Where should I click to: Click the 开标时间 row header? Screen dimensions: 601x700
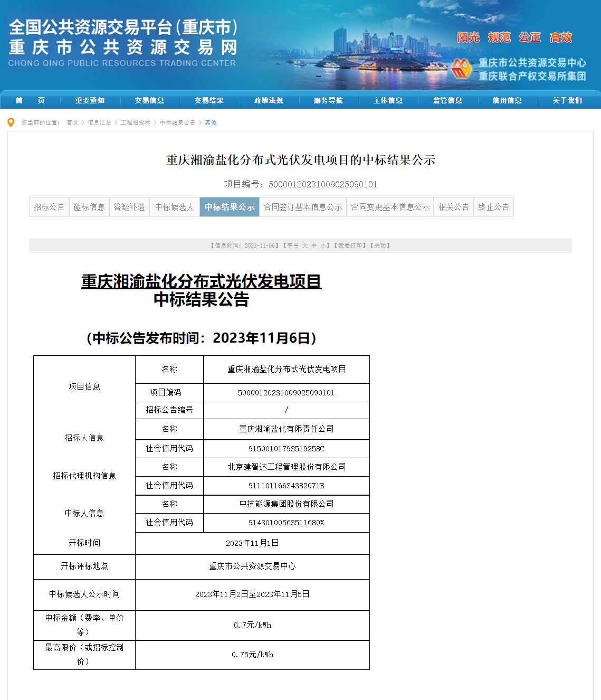84,543
